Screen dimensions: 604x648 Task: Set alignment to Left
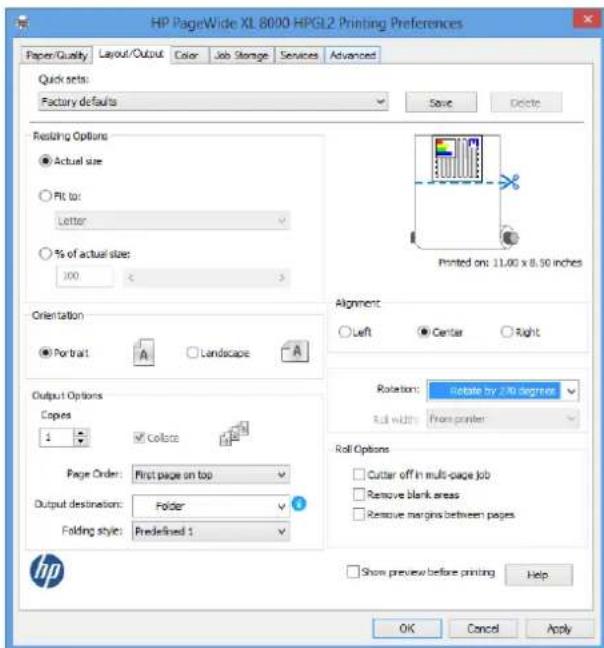pyautogui.click(x=345, y=331)
